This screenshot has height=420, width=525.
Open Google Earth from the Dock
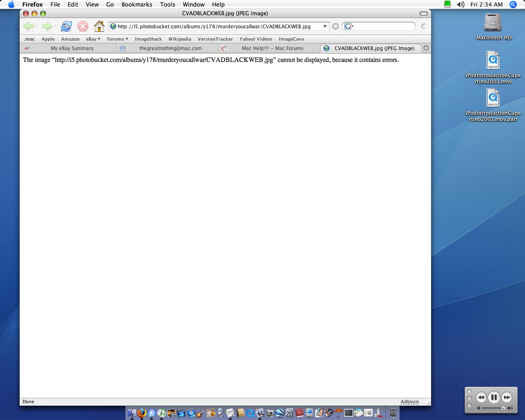point(280,413)
